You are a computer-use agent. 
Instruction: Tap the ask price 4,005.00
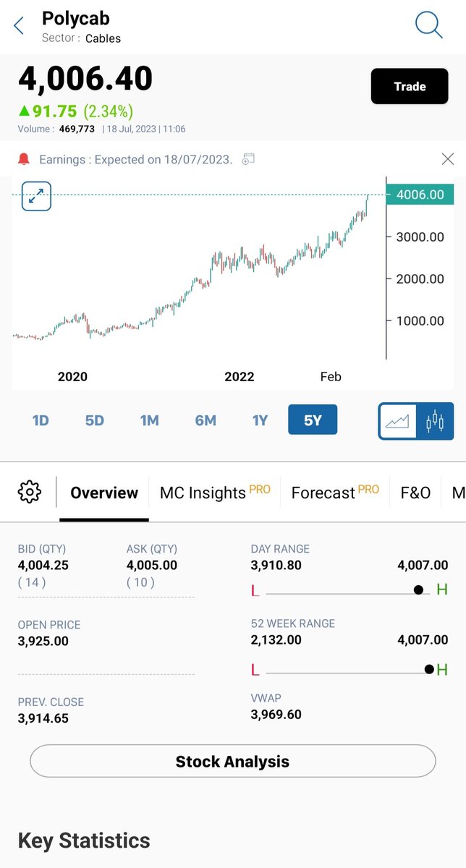(x=152, y=566)
